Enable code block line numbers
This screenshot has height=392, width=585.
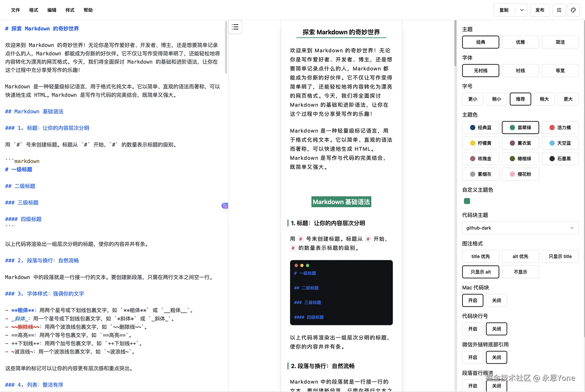click(473, 329)
